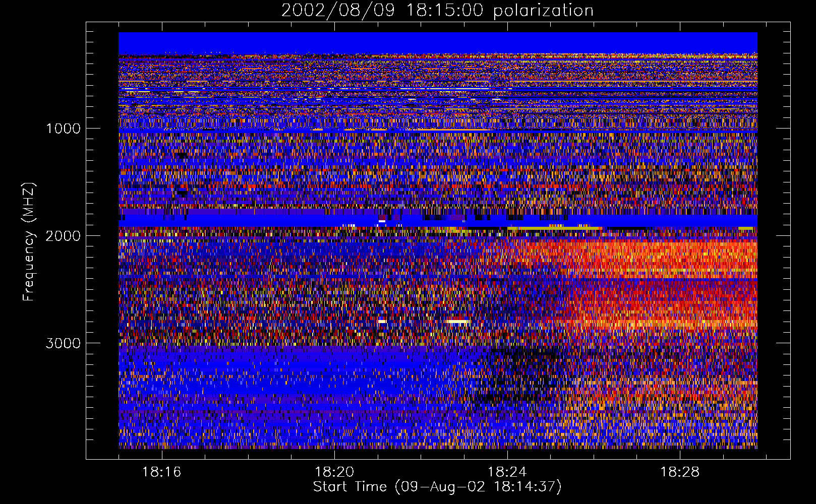The width and height of the screenshot is (816, 504).
Task: Click the "18:24" time tick label
Action: (x=507, y=472)
